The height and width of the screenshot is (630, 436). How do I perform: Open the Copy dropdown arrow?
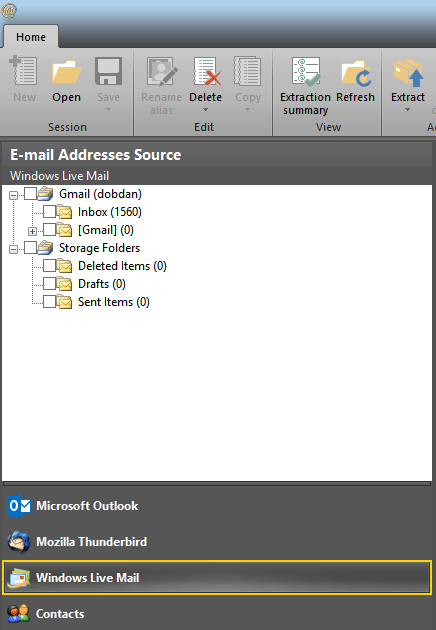[248, 110]
